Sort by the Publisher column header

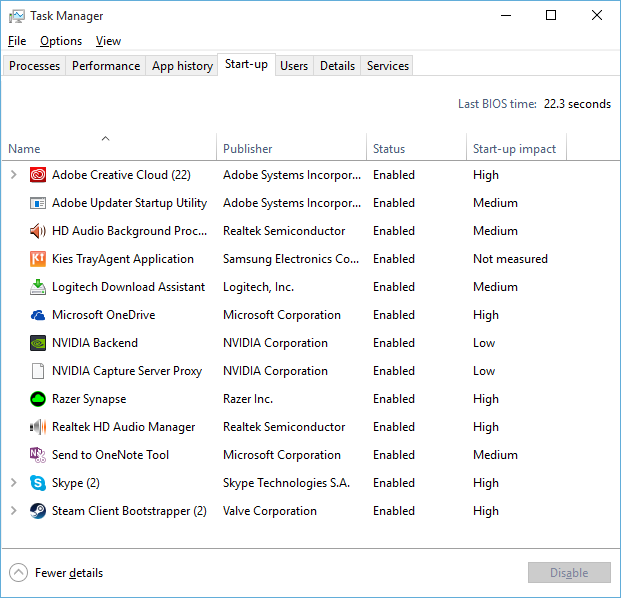[x=291, y=147]
